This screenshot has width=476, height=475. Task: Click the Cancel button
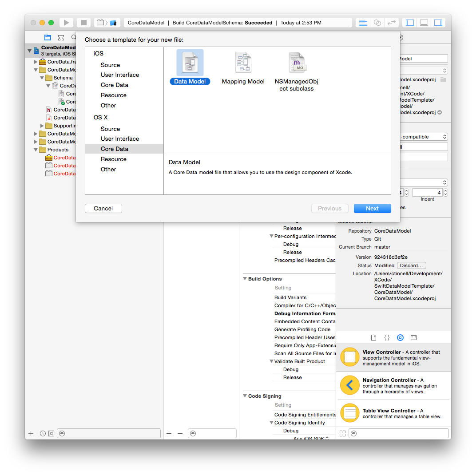pyautogui.click(x=103, y=209)
